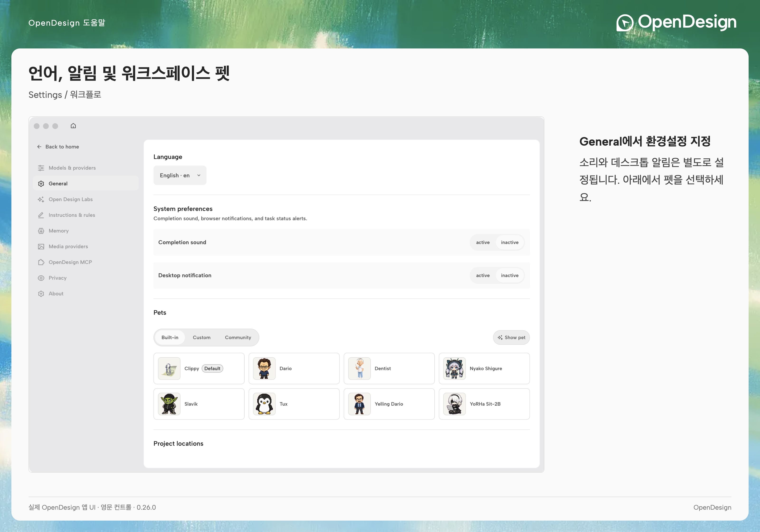This screenshot has width=760, height=532.
Task: Click the Nyako Shigure pet avatar
Action: [455, 368]
